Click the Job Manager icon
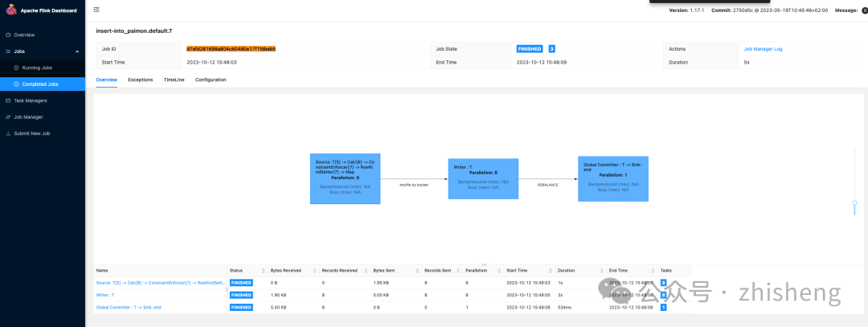The height and width of the screenshot is (327, 868). [8, 116]
